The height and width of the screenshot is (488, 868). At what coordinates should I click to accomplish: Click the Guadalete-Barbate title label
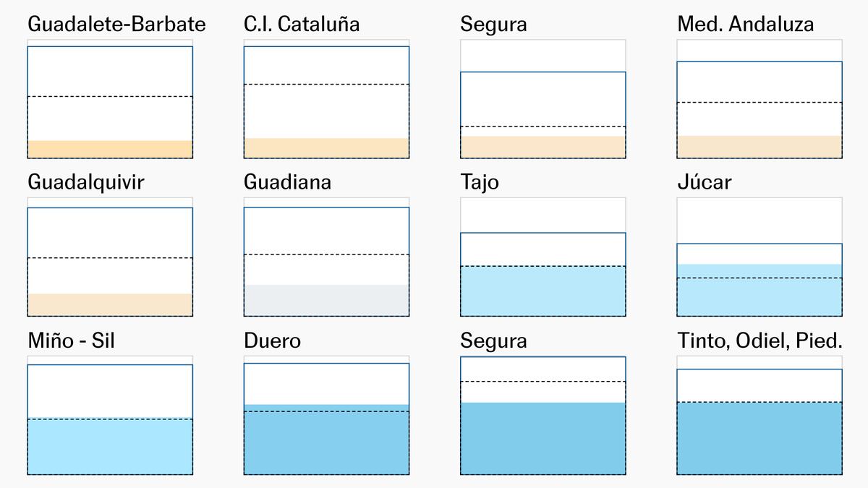pyautogui.click(x=116, y=25)
